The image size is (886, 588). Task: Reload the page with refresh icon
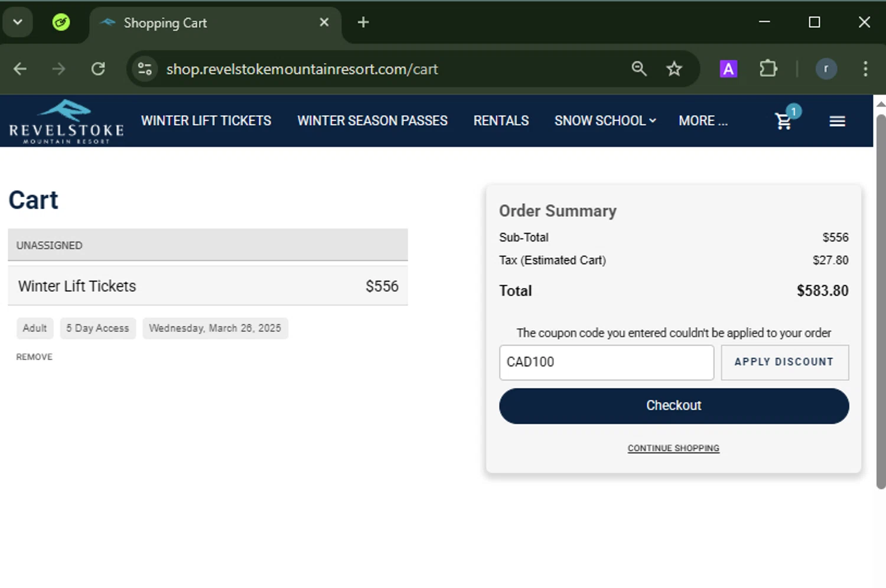pos(98,69)
